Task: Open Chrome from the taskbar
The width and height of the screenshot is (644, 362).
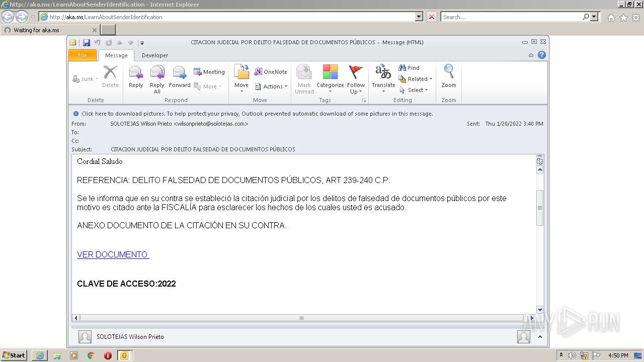Action: tap(91, 355)
